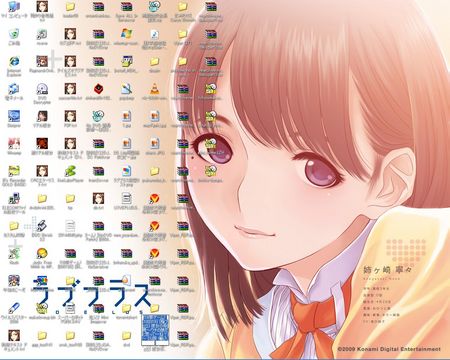Screen dimensions: 450x360
Task: Open the Winamp shortcut icon
Action: click(x=14, y=144)
